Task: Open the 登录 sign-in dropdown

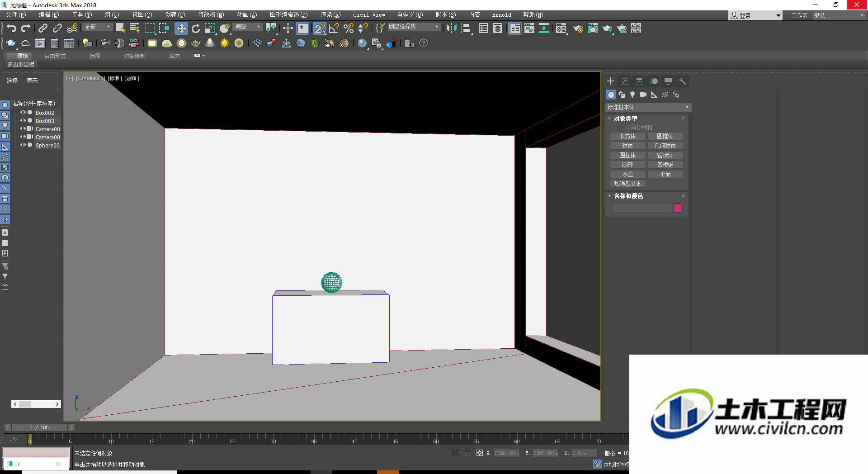Action: 755,15
